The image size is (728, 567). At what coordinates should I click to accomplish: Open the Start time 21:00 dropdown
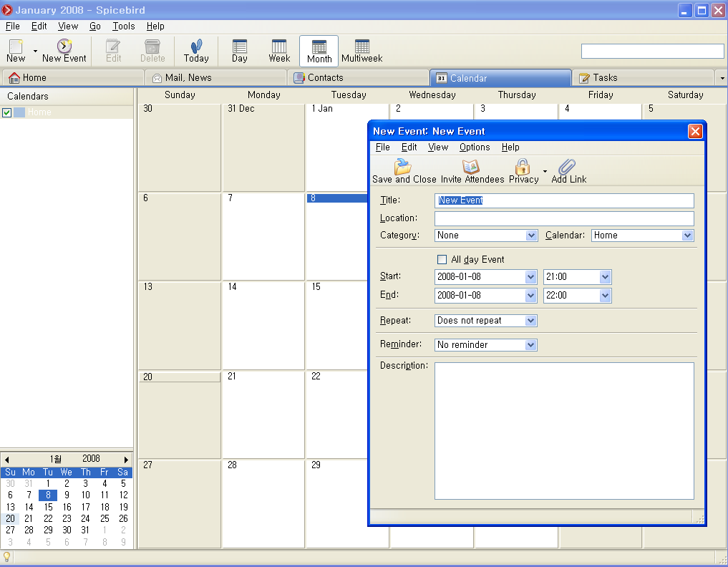point(604,277)
